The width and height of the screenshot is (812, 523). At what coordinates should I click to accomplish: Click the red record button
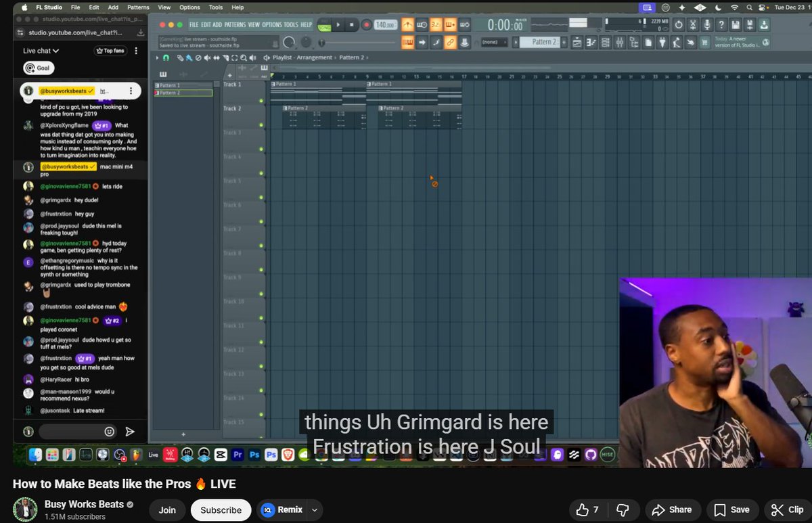tap(367, 25)
